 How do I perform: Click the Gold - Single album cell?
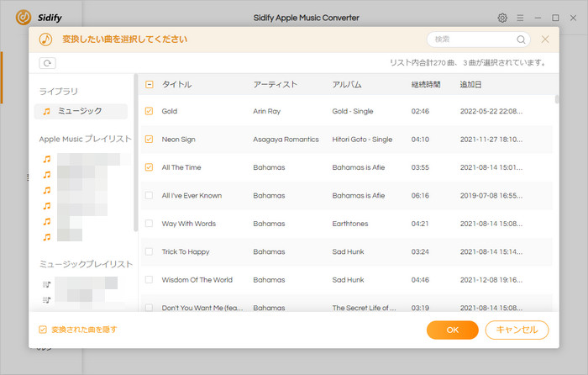coord(353,111)
